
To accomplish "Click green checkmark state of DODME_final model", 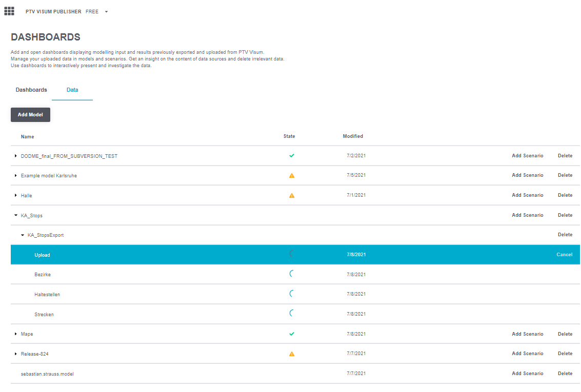I will [292, 156].
